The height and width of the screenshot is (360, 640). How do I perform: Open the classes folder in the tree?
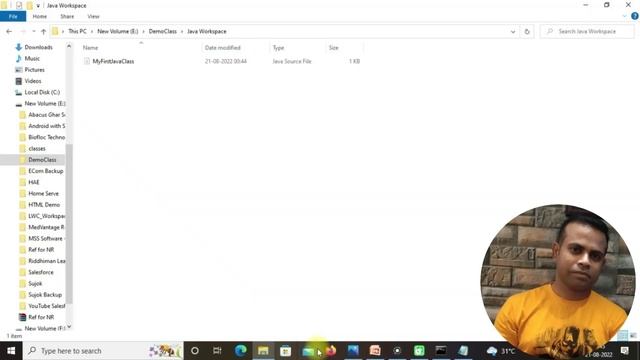37,149
